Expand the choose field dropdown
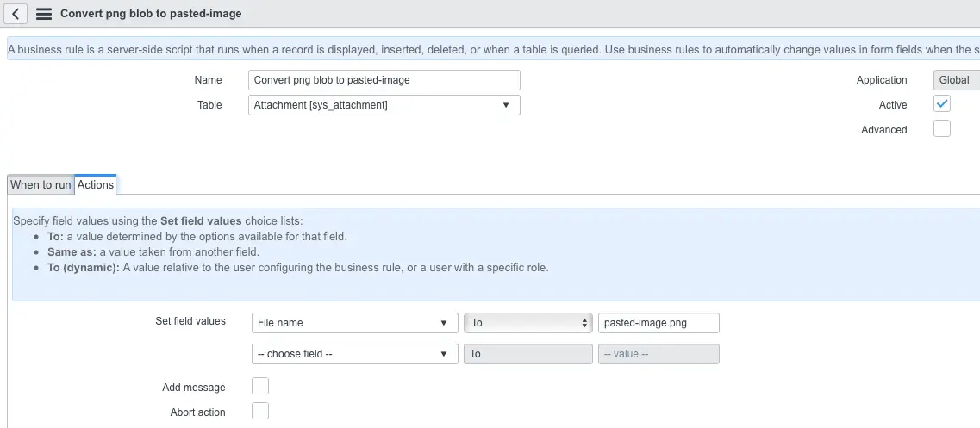980x428 pixels. point(353,354)
